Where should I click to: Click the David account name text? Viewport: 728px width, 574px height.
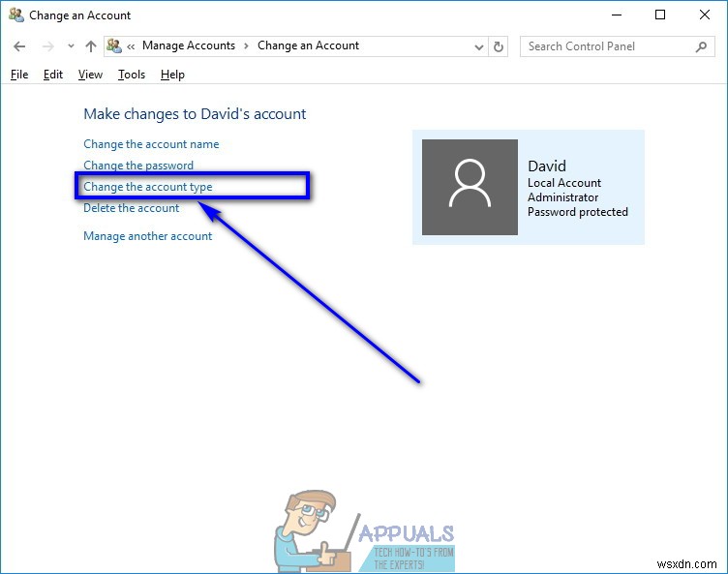pos(547,166)
